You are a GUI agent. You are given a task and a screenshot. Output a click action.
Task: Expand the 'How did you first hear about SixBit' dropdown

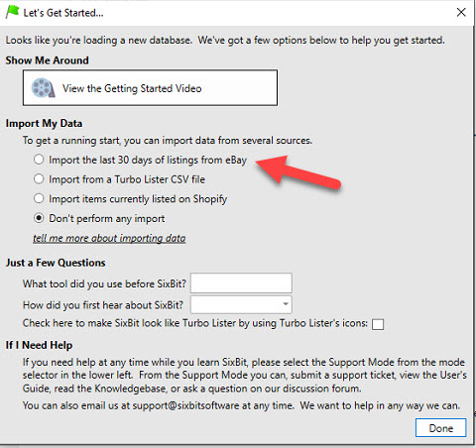coord(241,304)
